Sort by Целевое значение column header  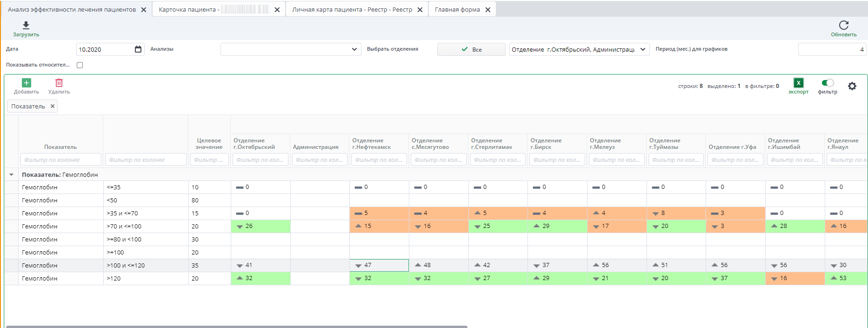[209, 144]
